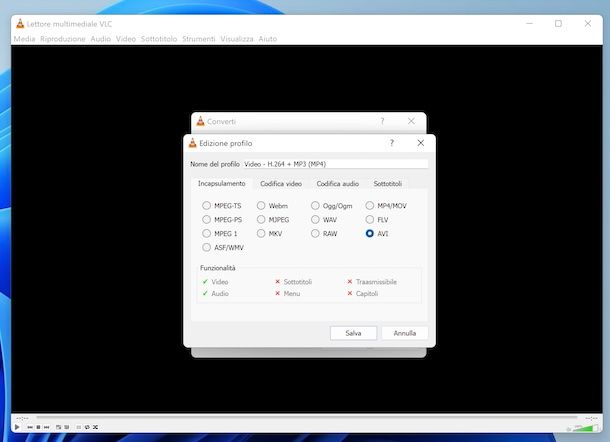Open the Audio menu
The width and height of the screenshot is (610, 442).
[100, 39]
